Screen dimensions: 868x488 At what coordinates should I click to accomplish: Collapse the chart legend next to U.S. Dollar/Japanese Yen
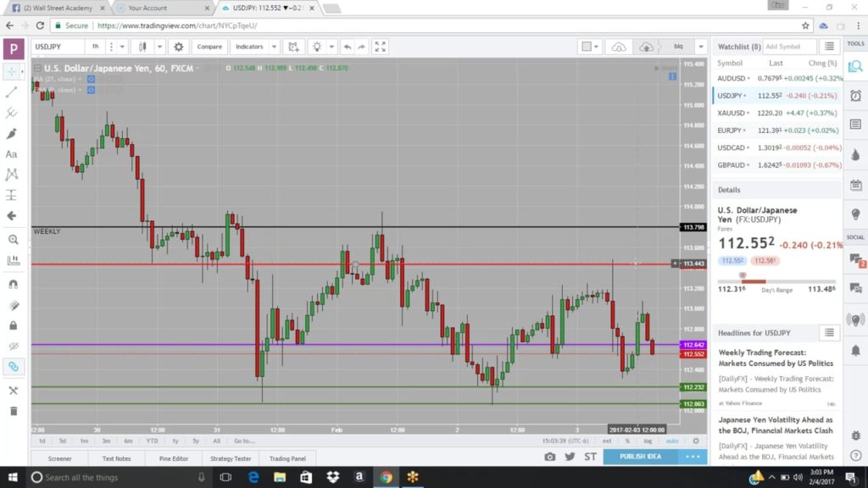point(37,68)
